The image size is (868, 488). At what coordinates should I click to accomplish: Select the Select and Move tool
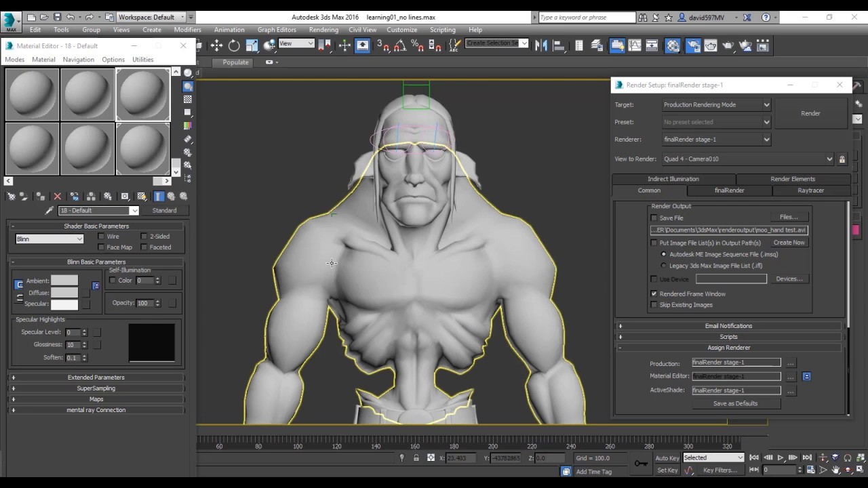click(217, 45)
